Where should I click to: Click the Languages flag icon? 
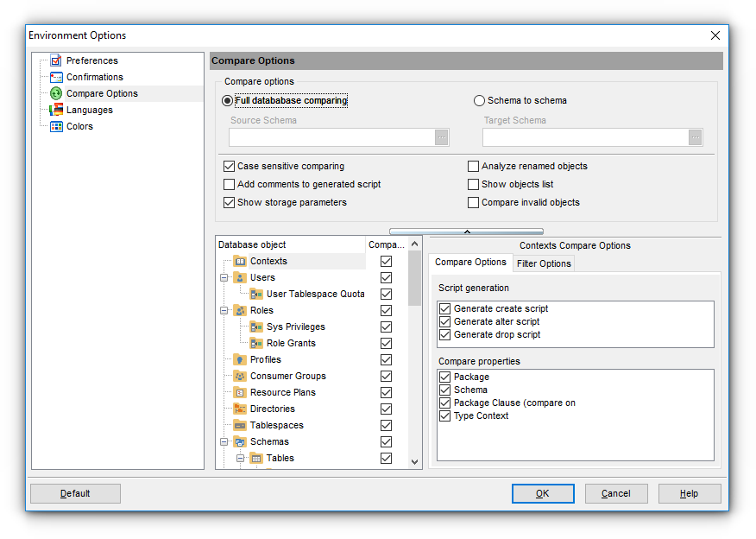(x=56, y=110)
